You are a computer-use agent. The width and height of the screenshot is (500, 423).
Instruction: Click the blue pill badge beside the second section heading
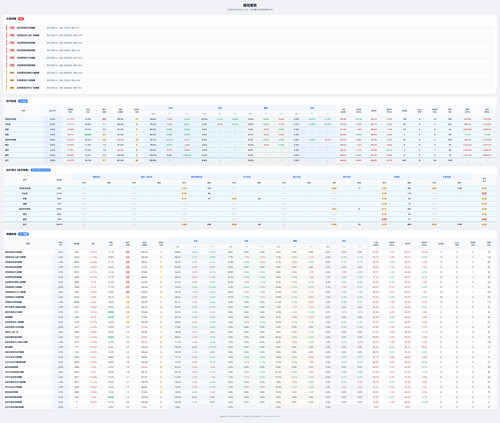[23, 101]
